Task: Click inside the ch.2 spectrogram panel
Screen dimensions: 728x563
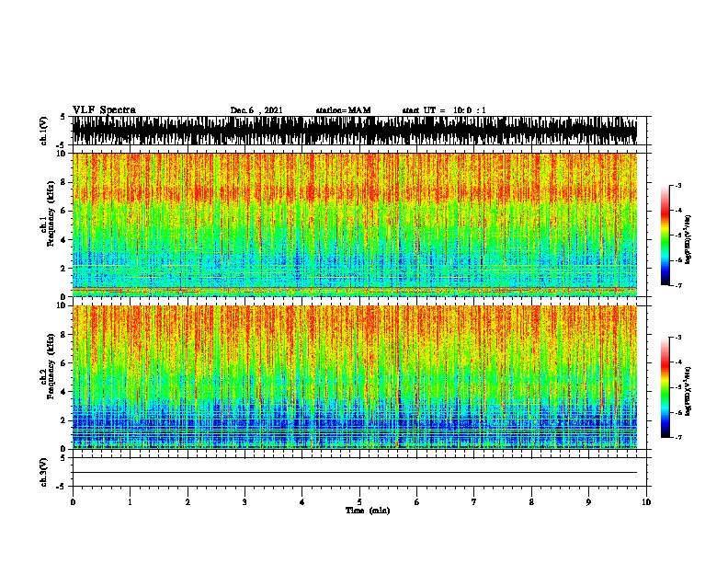Action: 355,377
